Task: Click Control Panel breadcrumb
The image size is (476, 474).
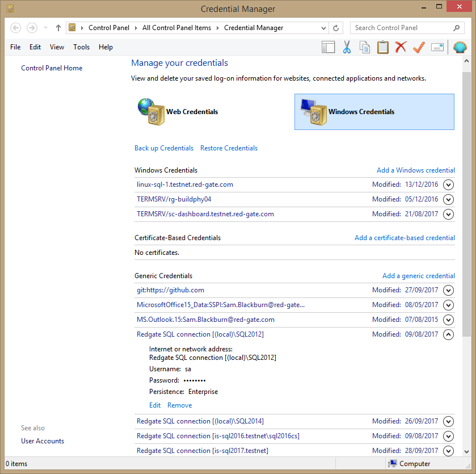Action: pyautogui.click(x=109, y=28)
